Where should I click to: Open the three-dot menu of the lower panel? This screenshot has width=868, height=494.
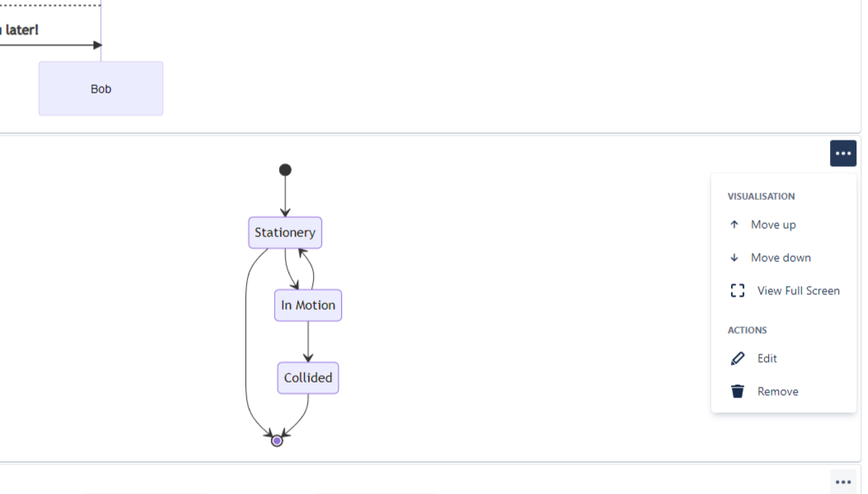point(842,482)
